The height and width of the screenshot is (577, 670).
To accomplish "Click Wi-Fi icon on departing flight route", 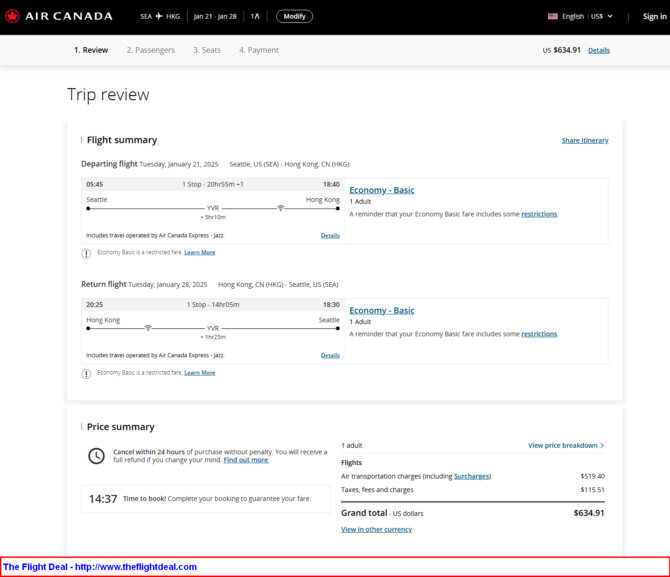I will tap(280, 208).
